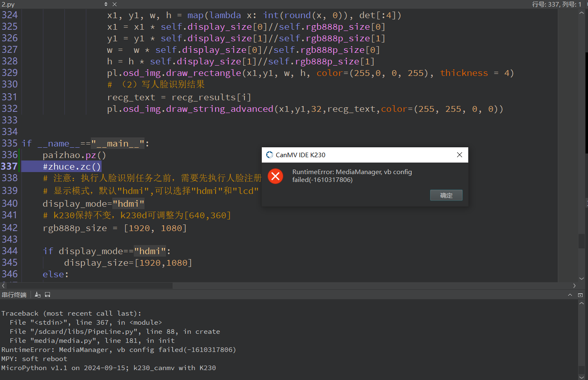The height and width of the screenshot is (380, 588).
Task: Open the terminal pane options drop-down icon
Action: tap(580, 295)
